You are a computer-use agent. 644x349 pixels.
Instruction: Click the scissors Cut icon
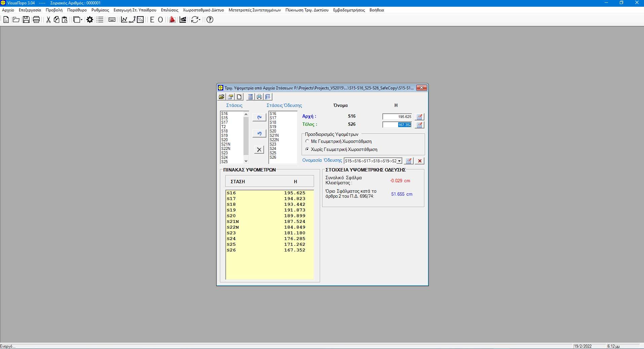point(48,20)
